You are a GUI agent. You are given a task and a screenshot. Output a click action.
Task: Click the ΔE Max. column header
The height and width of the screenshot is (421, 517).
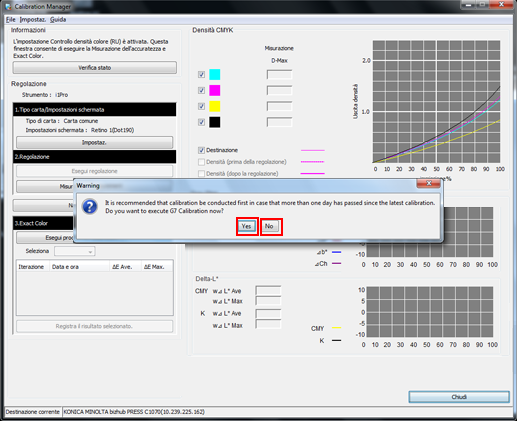(157, 267)
